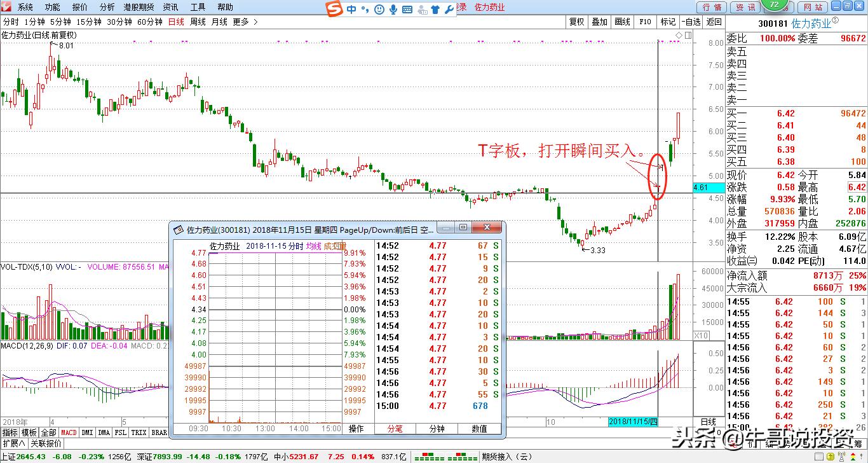Open the soft keyboard icon on input bar

pos(407,8)
